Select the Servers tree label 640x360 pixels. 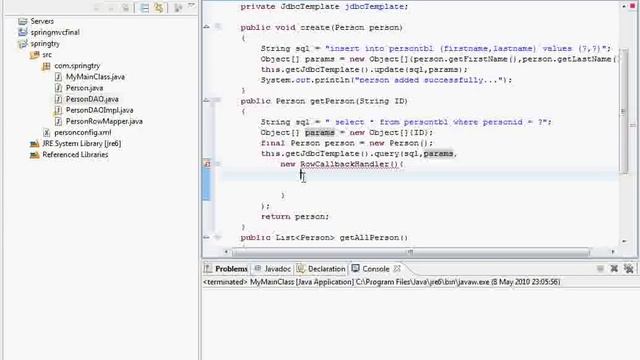point(42,21)
